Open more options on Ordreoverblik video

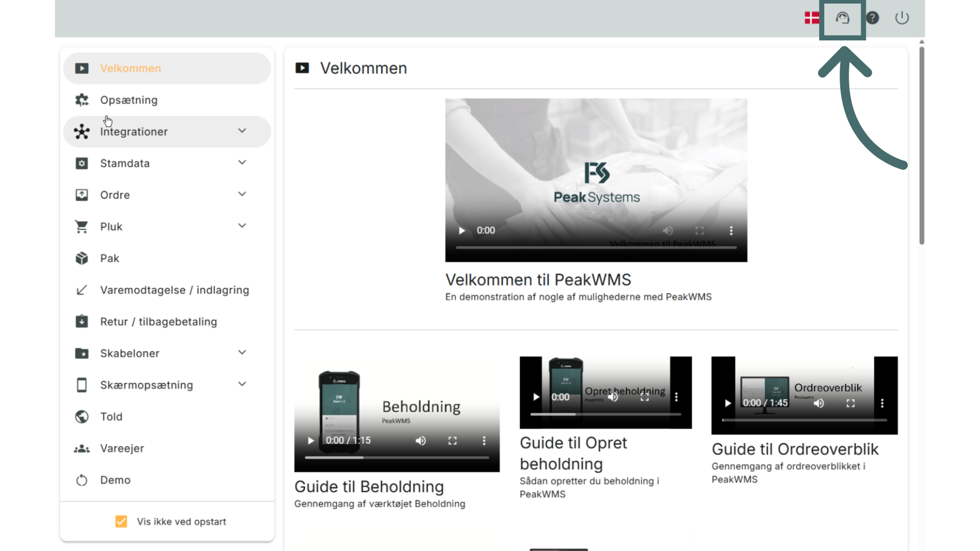point(882,403)
